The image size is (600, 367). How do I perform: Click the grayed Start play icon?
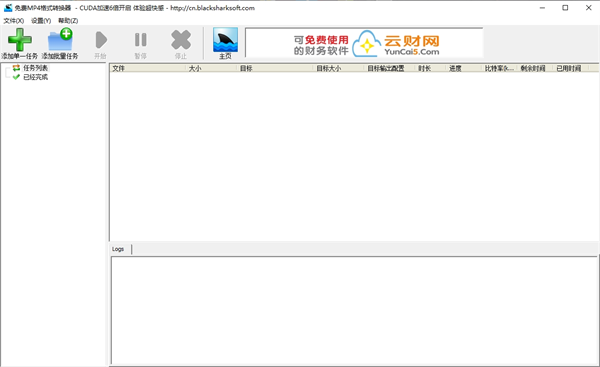[101, 40]
